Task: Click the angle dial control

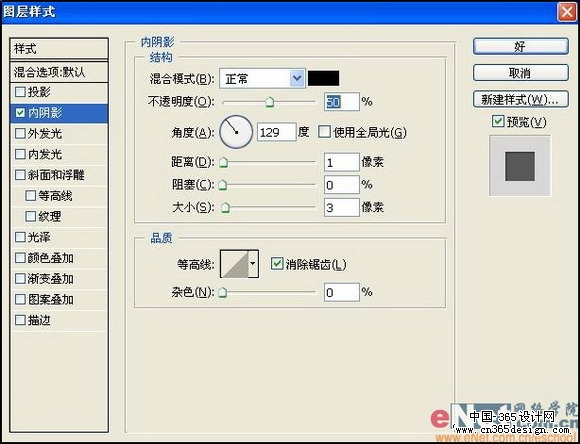Action: 236,132
